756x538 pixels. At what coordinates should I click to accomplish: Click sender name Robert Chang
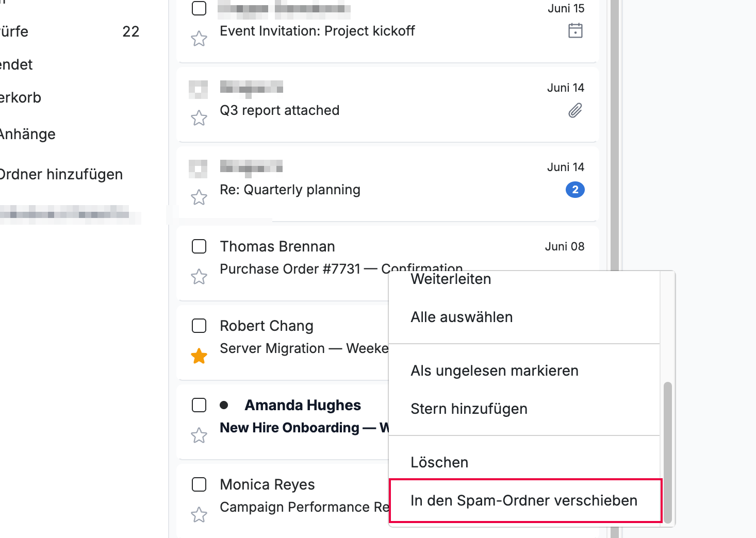coord(267,326)
